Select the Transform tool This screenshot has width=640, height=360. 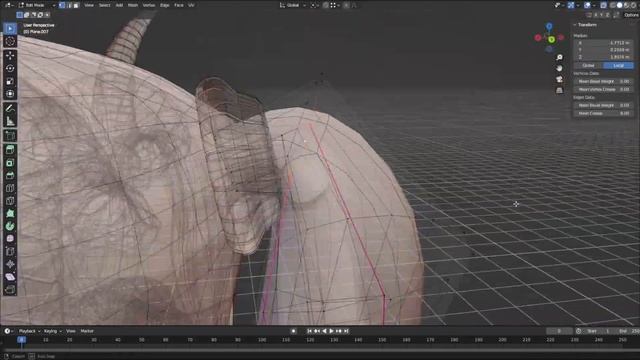point(10,94)
